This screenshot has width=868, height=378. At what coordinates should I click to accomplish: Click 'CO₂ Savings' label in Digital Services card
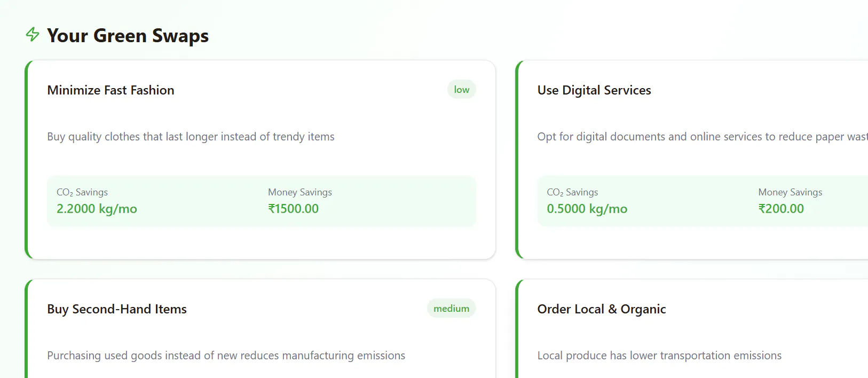click(x=572, y=192)
